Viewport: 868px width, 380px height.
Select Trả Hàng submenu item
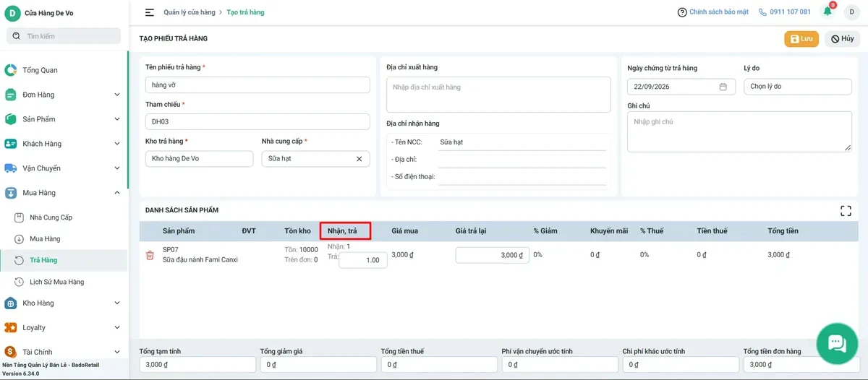pos(43,260)
